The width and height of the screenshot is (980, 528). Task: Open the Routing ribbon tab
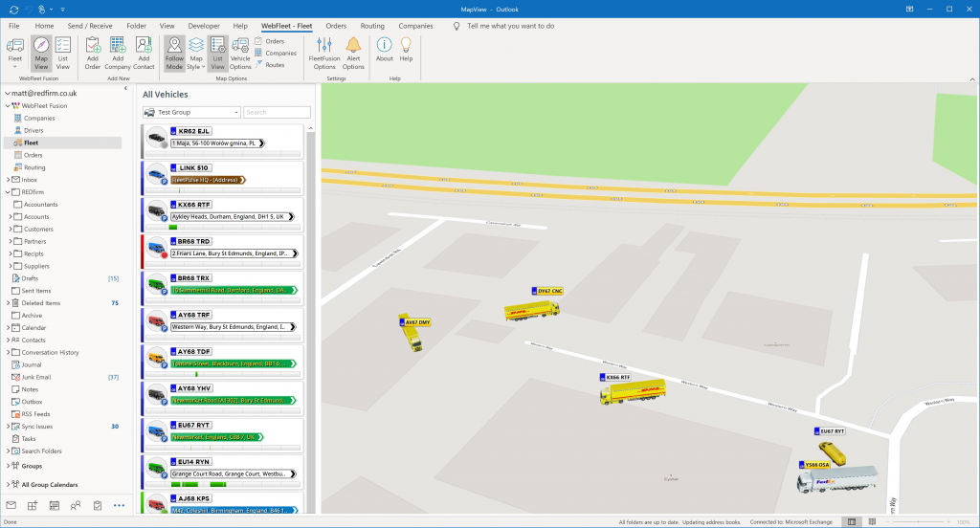tap(372, 26)
